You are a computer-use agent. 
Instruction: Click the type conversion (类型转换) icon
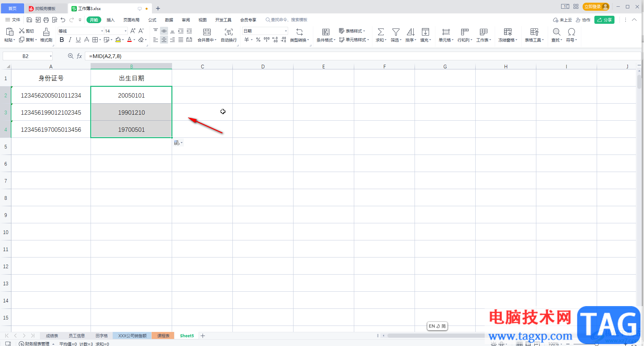tap(300, 32)
